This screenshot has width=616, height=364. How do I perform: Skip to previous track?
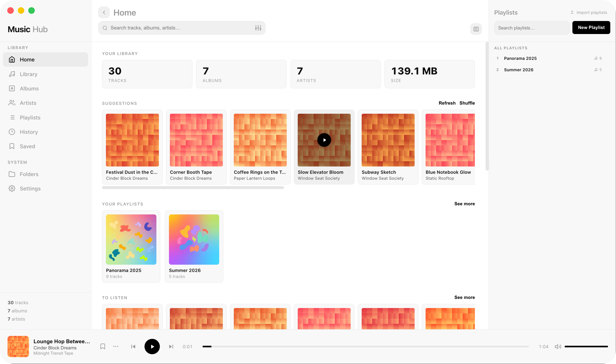[133, 347]
